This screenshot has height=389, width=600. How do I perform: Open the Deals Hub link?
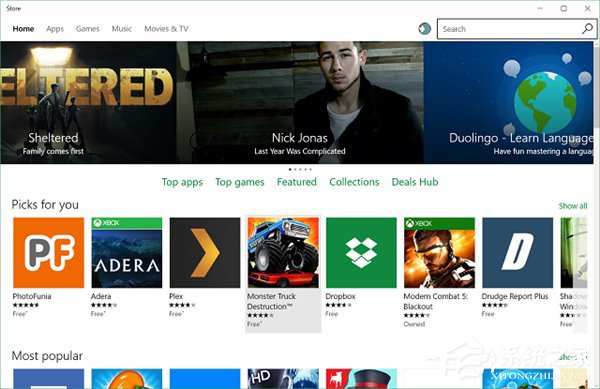tap(415, 182)
